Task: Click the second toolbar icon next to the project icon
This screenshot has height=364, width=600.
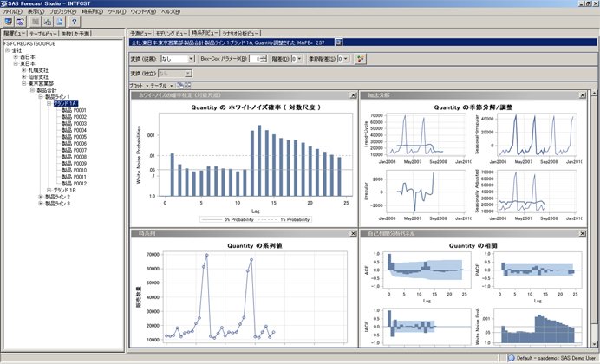Action: [20, 22]
